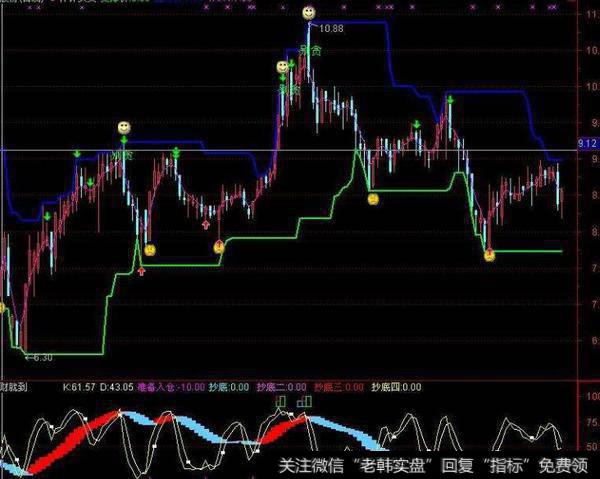600x479 pixels.
Task: Click the 财就到 indicator name
Action: [16, 385]
